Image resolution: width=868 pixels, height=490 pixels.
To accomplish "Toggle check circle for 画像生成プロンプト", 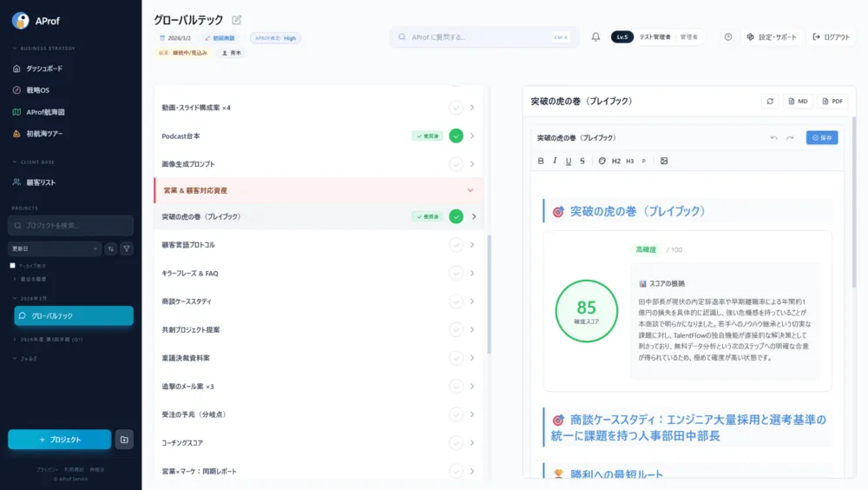I will 456,164.
